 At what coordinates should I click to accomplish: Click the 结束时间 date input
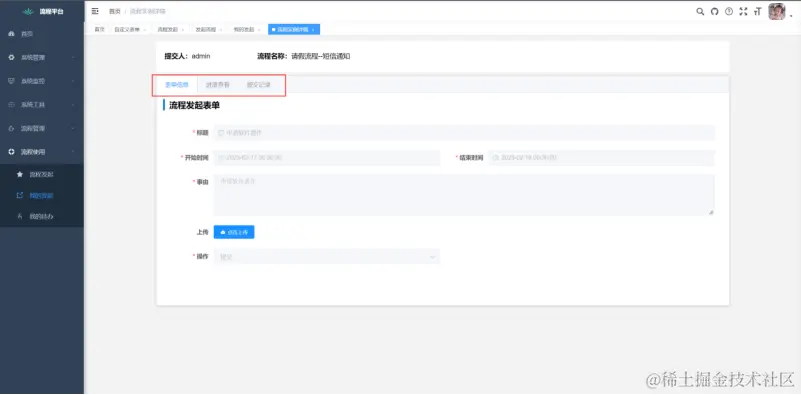[x=601, y=158]
